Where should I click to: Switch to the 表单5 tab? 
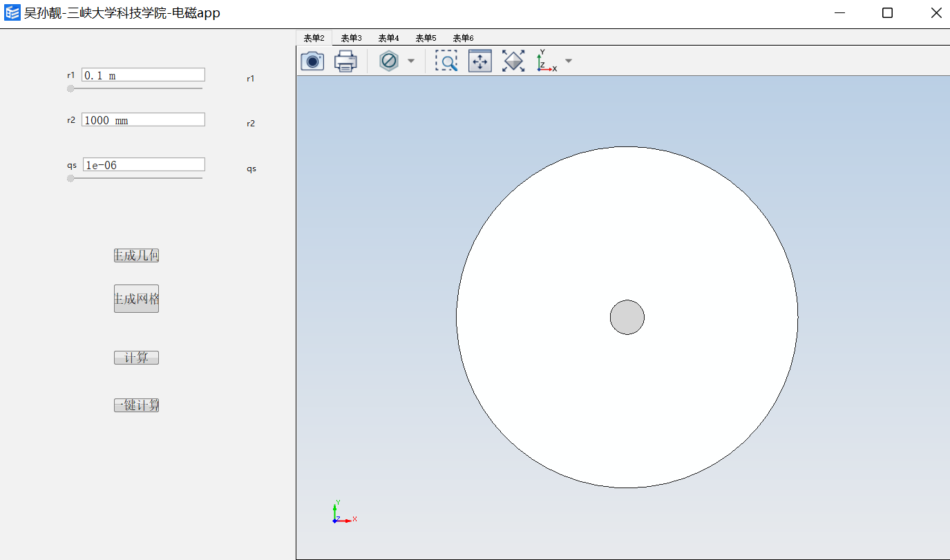pyautogui.click(x=426, y=38)
